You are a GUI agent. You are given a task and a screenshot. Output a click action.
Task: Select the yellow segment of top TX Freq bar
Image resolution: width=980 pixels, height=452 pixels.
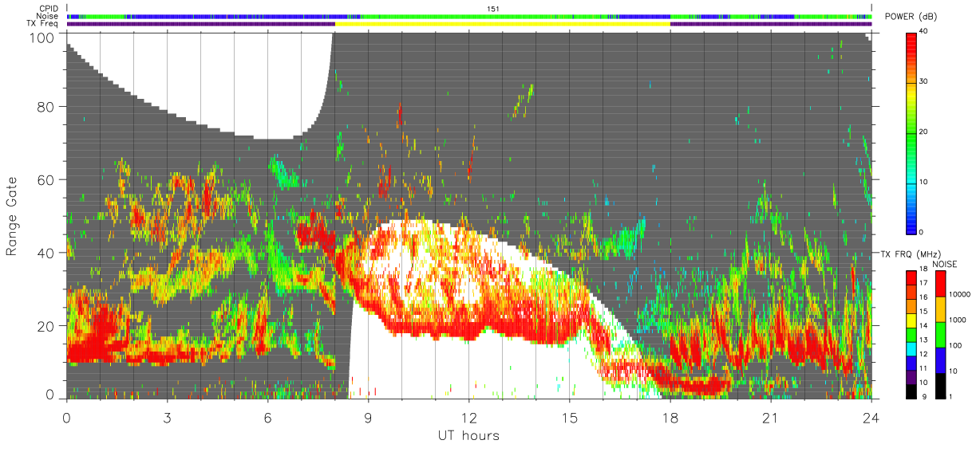coord(503,24)
